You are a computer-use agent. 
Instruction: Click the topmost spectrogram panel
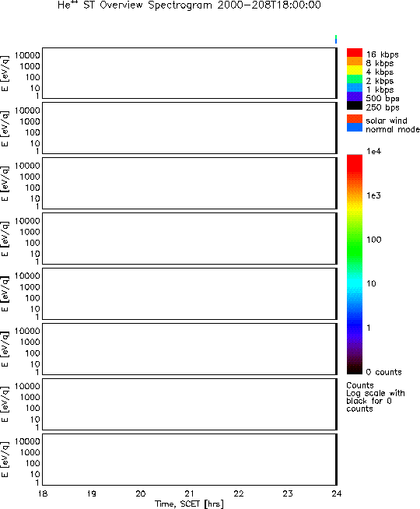(x=190, y=73)
